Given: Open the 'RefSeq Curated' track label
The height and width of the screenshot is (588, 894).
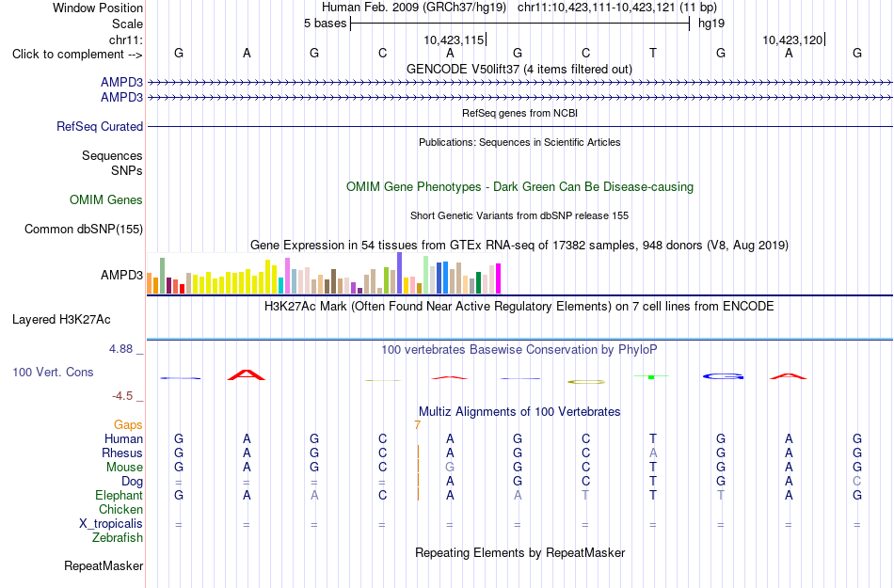Looking at the screenshot, I should point(99,126).
